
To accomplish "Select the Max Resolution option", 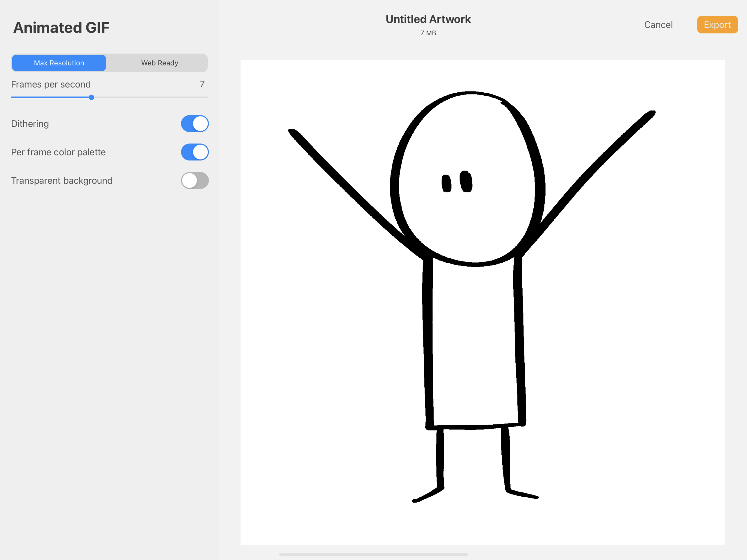I will pos(59,62).
